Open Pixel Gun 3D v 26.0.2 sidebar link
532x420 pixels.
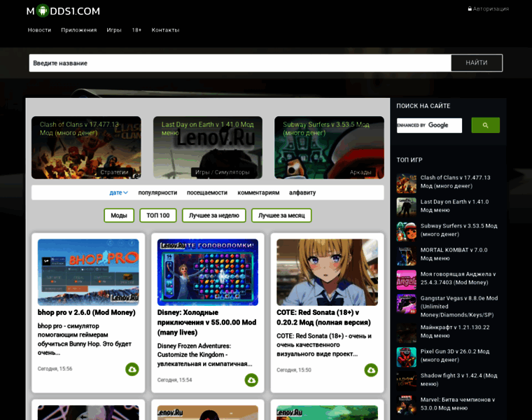(x=455, y=356)
